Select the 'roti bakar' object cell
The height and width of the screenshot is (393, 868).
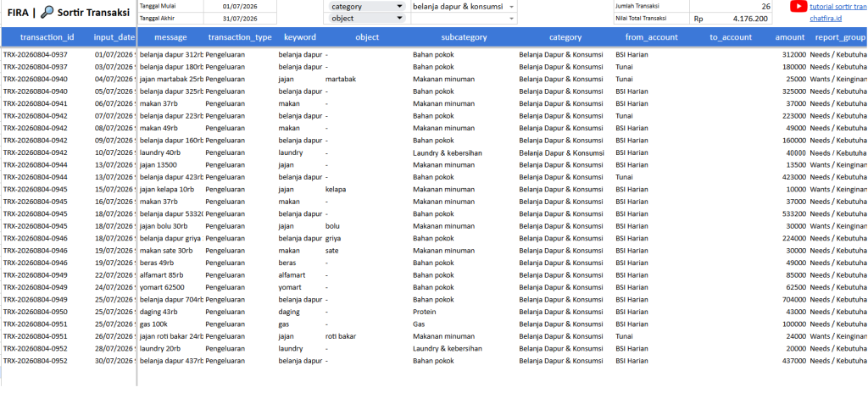pyautogui.click(x=368, y=336)
